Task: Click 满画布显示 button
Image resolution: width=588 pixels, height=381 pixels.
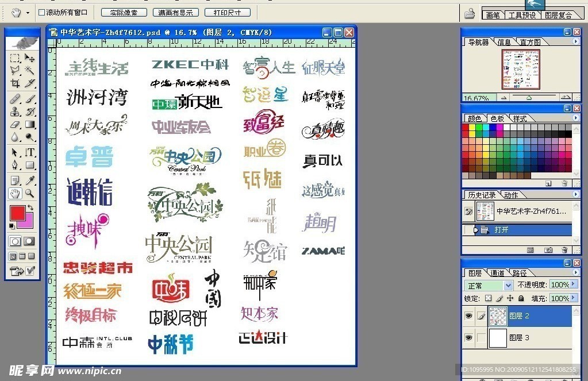Action: click(x=175, y=13)
